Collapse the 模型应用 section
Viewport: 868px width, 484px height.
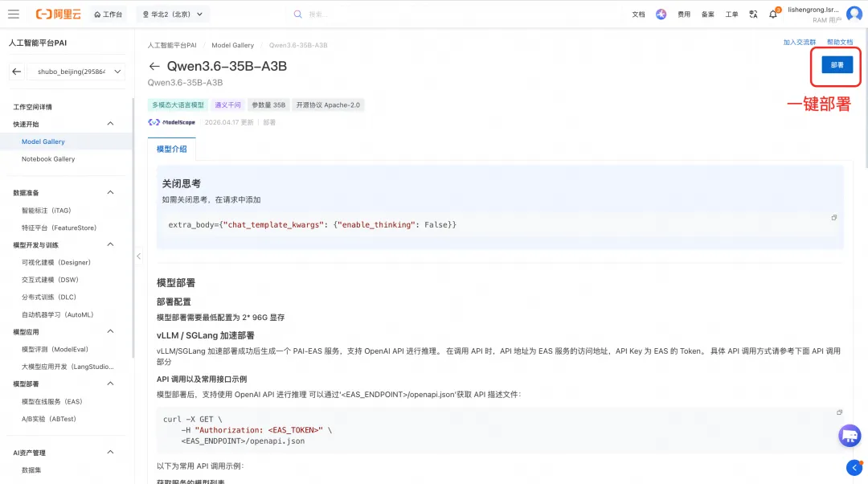[110, 331]
